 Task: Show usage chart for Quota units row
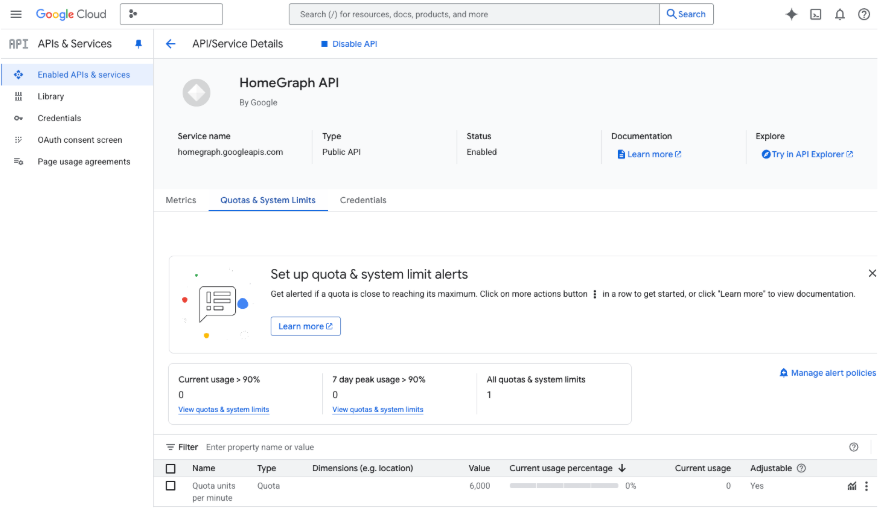pos(852,486)
